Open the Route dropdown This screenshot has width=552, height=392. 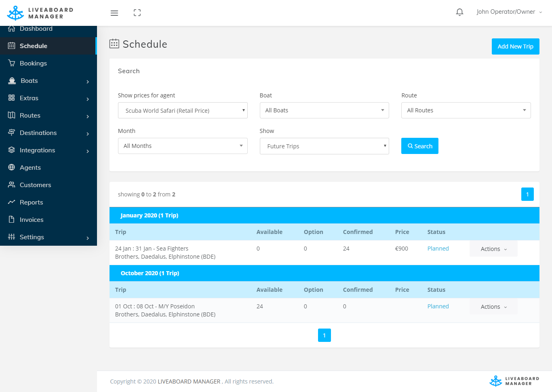[466, 110]
